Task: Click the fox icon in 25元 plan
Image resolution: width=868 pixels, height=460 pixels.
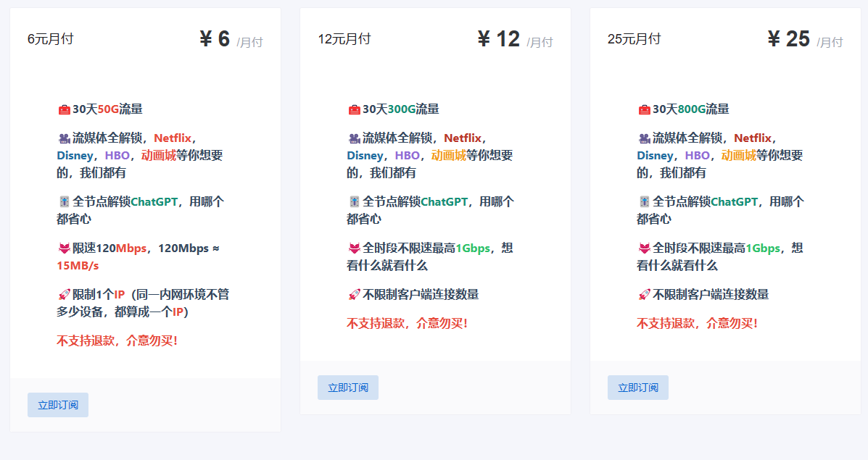Action: click(644, 248)
